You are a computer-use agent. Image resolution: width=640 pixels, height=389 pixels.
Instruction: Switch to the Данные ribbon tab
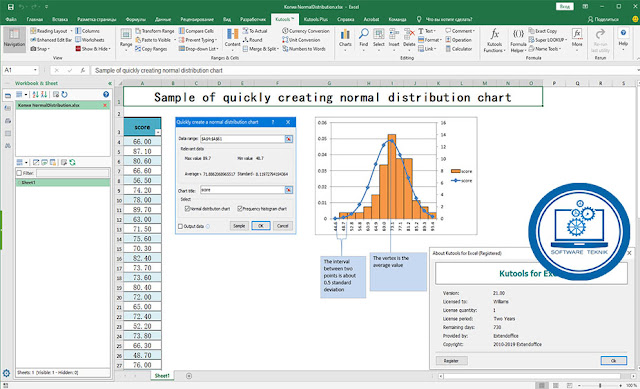163,19
